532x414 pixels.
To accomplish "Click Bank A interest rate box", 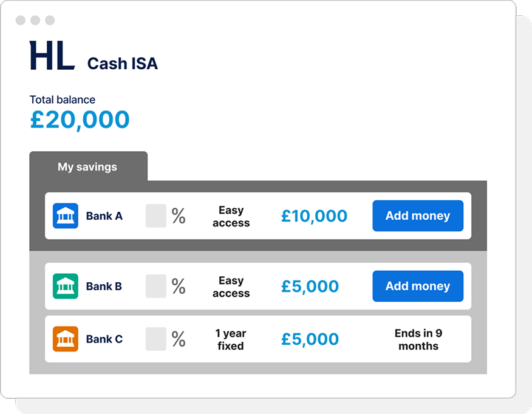I will point(156,215).
